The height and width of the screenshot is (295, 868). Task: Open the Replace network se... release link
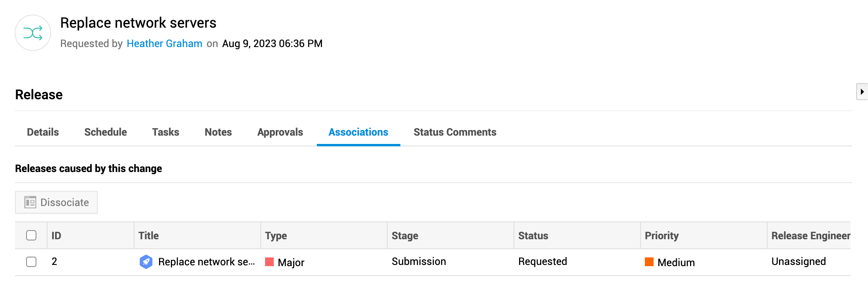(x=207, y=262)
